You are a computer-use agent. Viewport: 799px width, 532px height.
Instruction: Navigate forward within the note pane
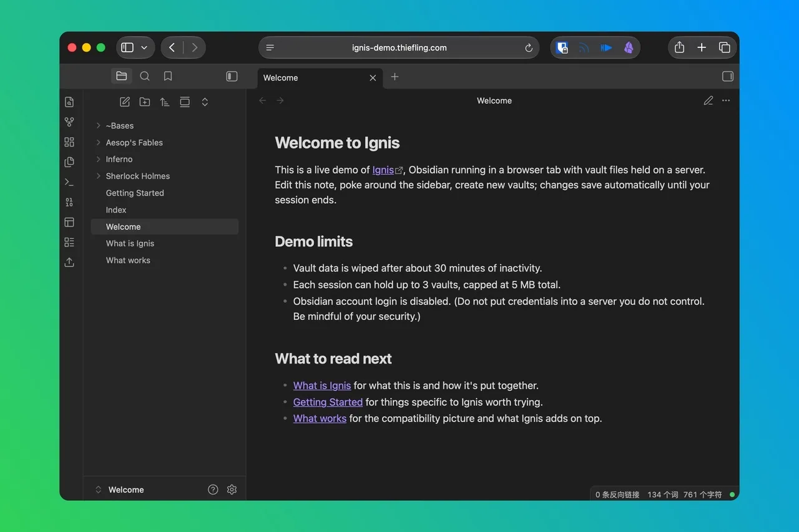(x=280, y=100)
